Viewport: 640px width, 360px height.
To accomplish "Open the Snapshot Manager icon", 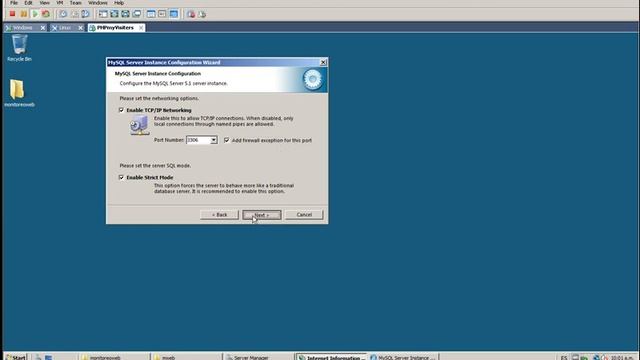I will click(x=85, y=14).
